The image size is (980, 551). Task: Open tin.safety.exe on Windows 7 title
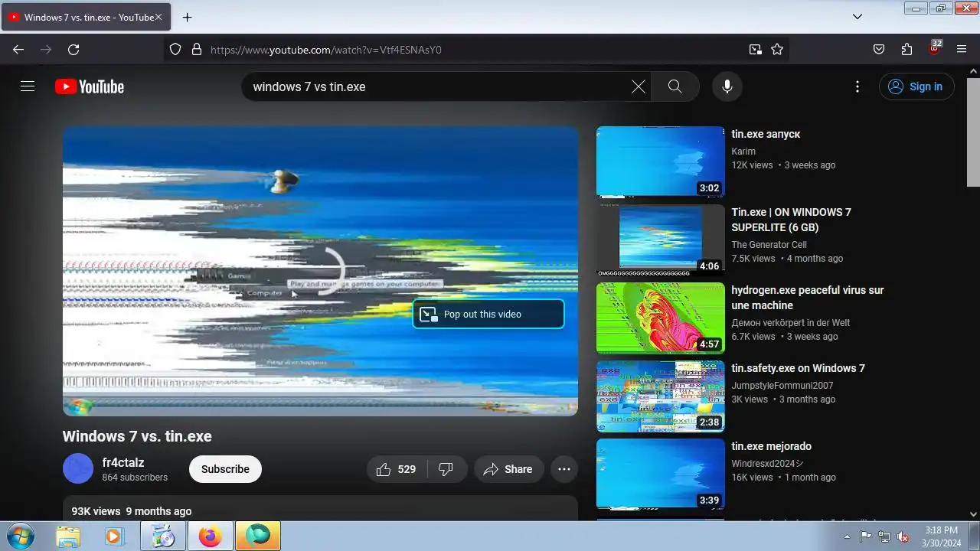798,368
